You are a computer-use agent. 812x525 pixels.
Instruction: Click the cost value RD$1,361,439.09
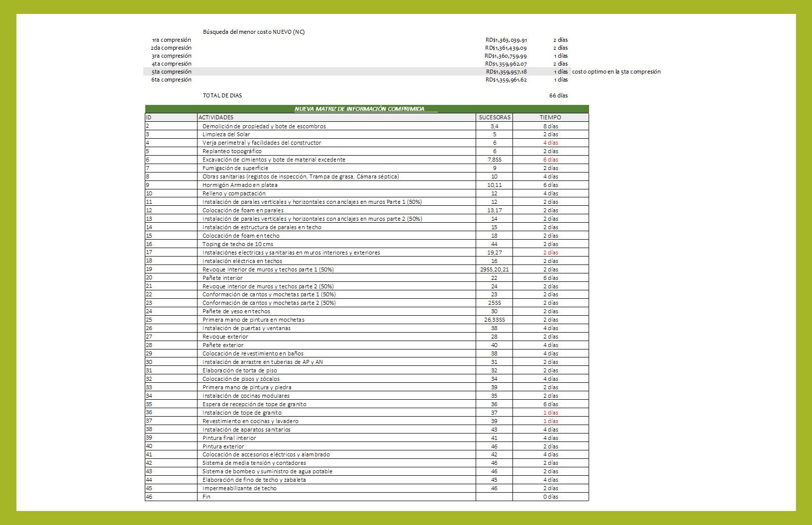[506, 48]
